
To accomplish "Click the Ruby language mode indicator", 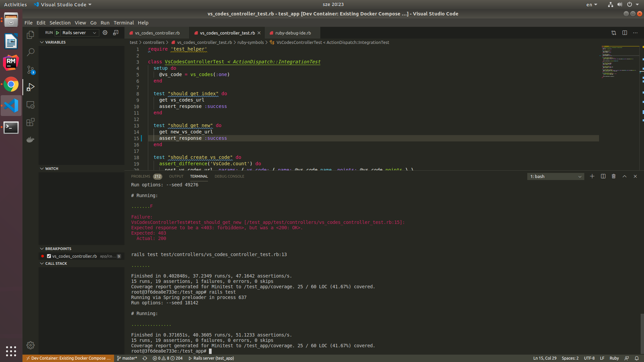I will [x=614, y=358].
